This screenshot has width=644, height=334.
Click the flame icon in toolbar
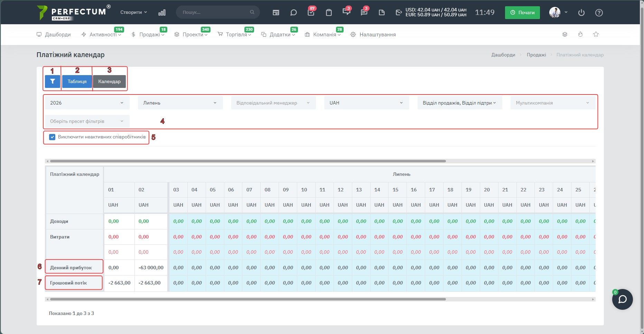coord(580,34)
